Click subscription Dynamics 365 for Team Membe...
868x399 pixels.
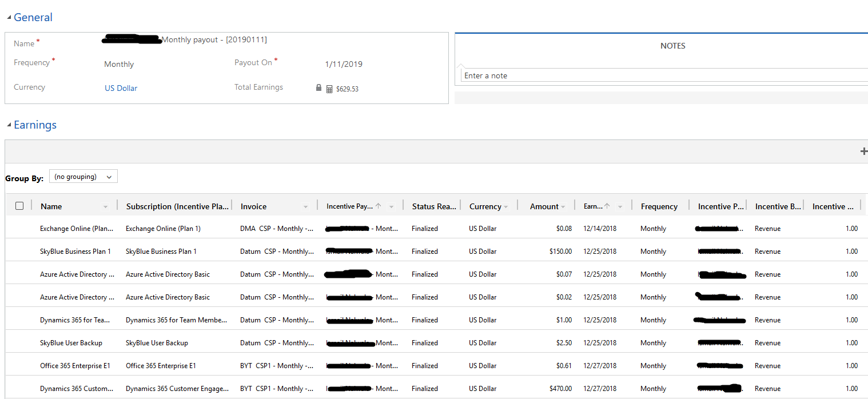click(176, 320)
